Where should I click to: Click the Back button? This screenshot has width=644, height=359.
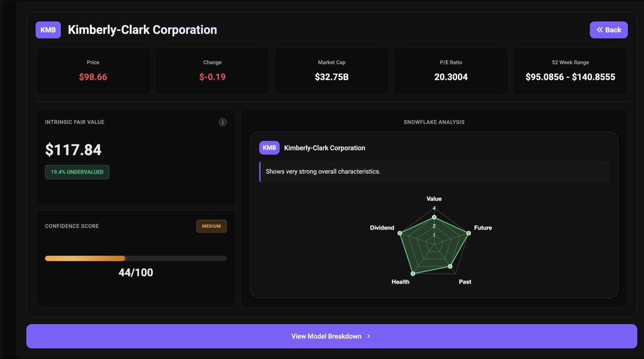609,30
